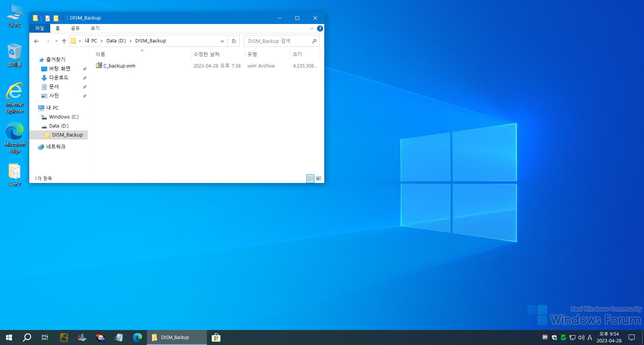Screen dimensions: 644x345
Task: Open the recent locations dropdown arrow
Action: point(56,41)
